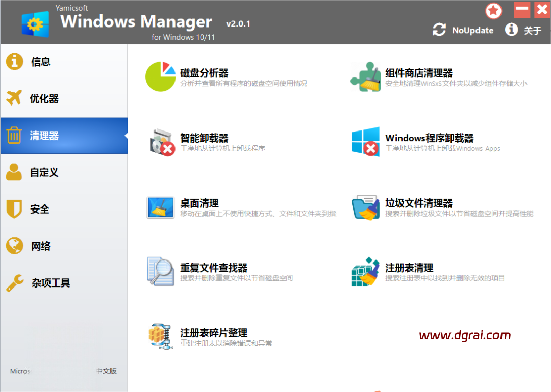Open the 磁盘分析器 pie chart icon
This screenshot has width=551, height=392.
point(160,77)
